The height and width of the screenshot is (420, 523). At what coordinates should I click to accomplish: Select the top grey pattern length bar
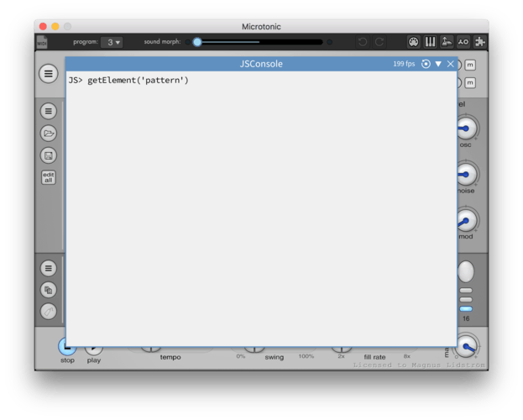(x=466, y=291)
